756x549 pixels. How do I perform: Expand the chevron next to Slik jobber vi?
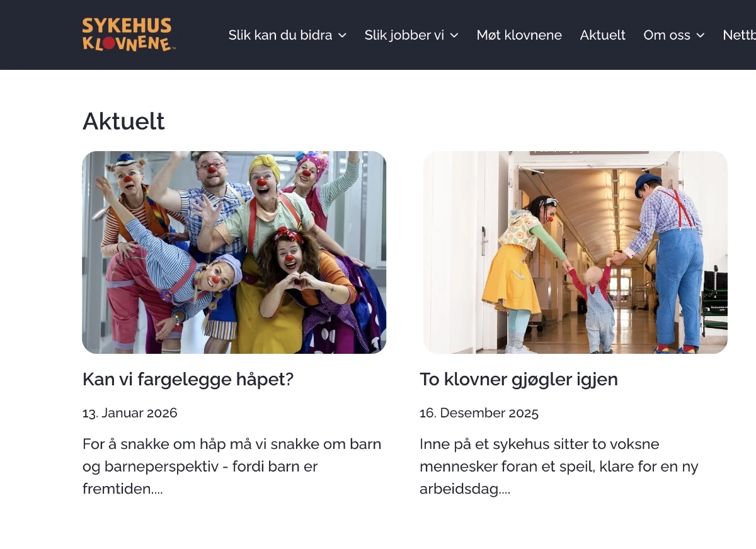tap(454, 35)
